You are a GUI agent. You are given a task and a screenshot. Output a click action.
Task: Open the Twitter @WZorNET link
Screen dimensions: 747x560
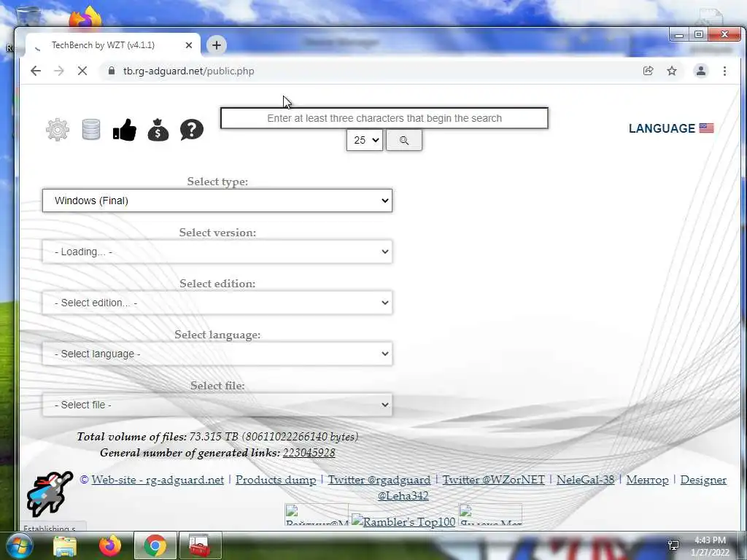click(x=494, y=480)
